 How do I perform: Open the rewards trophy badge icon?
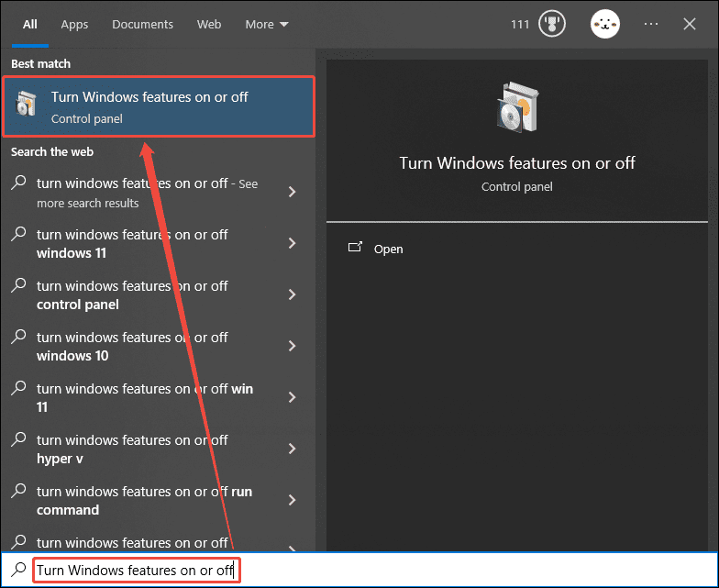coord(552,24)
